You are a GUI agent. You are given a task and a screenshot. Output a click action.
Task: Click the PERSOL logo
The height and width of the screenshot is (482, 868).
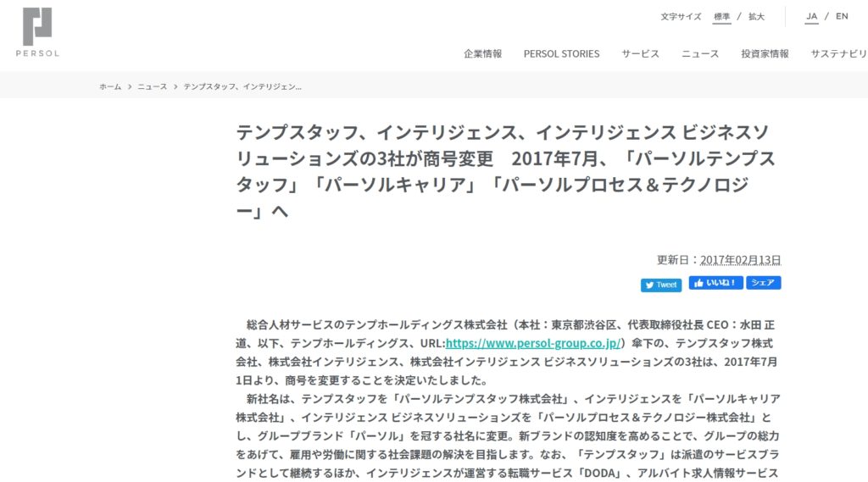[x=37, y=32]
